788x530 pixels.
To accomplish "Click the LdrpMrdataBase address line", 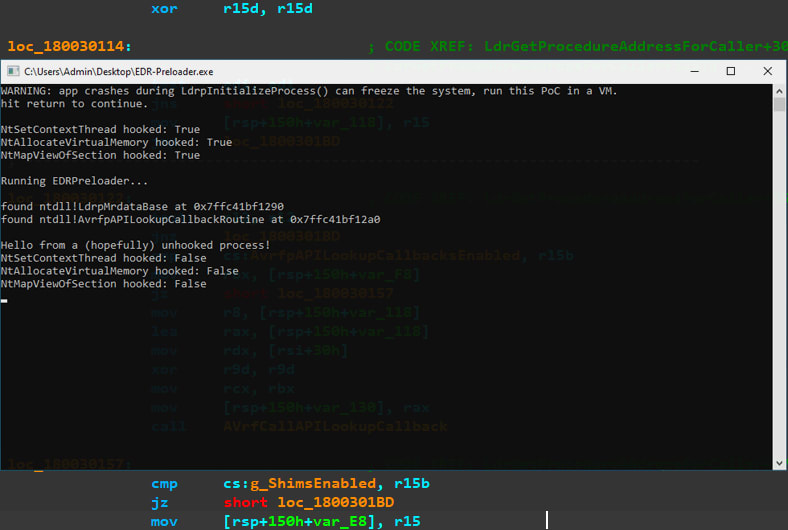I will pos(142,206).
